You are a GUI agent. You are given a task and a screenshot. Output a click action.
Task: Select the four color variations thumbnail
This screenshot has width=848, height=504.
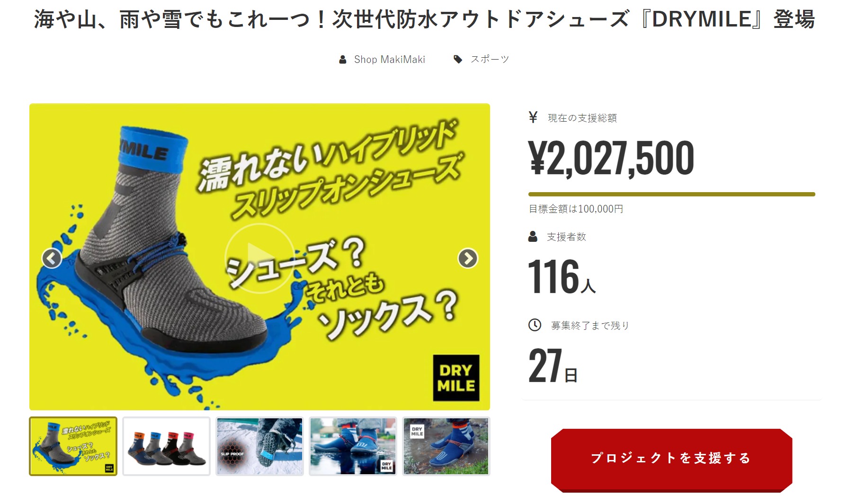[x=166, y=446]
